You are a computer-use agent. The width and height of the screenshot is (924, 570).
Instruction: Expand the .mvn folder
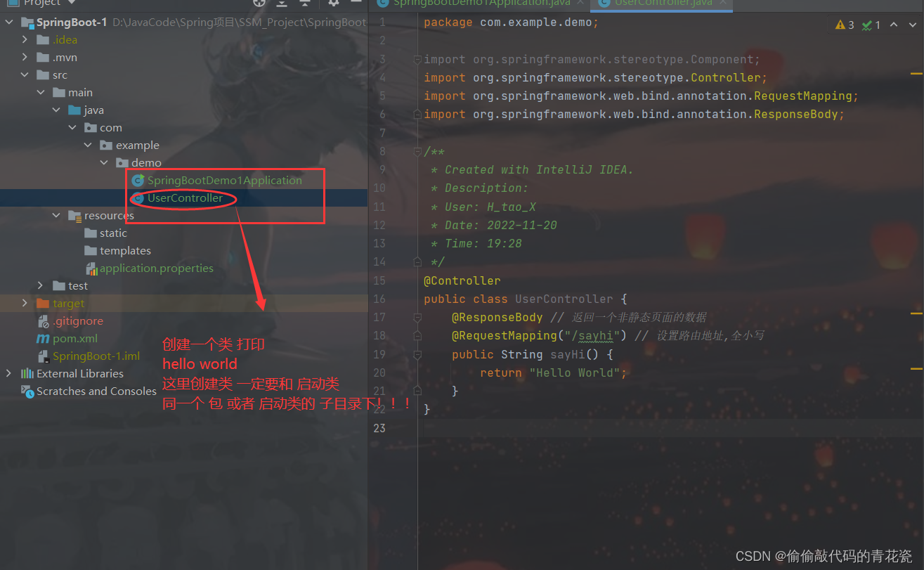click(25, 58)
